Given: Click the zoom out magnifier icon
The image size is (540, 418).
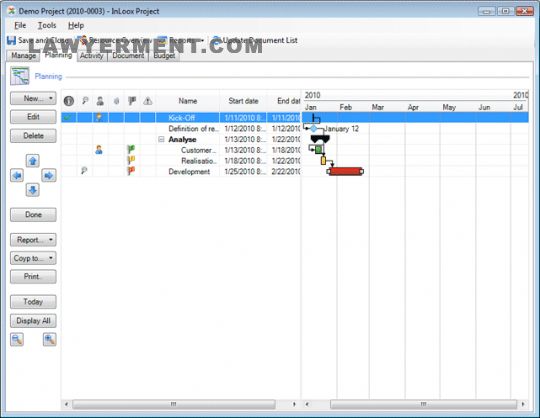Looking at the screenshot, I should [x=17, y=339].
